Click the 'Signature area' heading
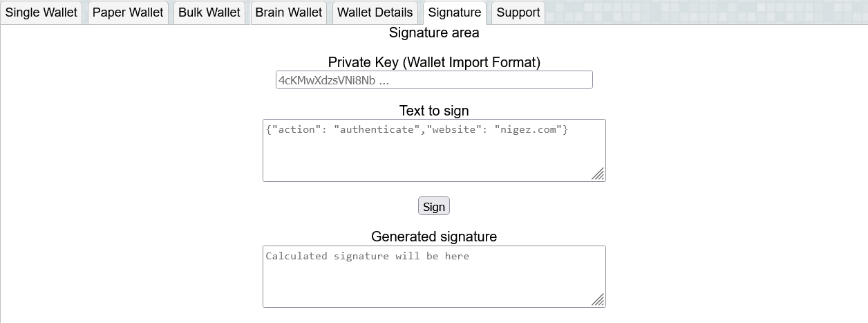The image size is (868, 323). tap(434, 33)
